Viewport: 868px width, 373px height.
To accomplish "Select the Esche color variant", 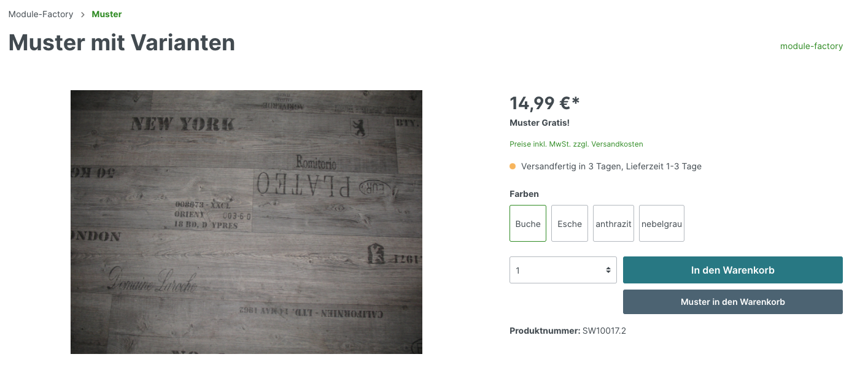I will coord(570,223).
